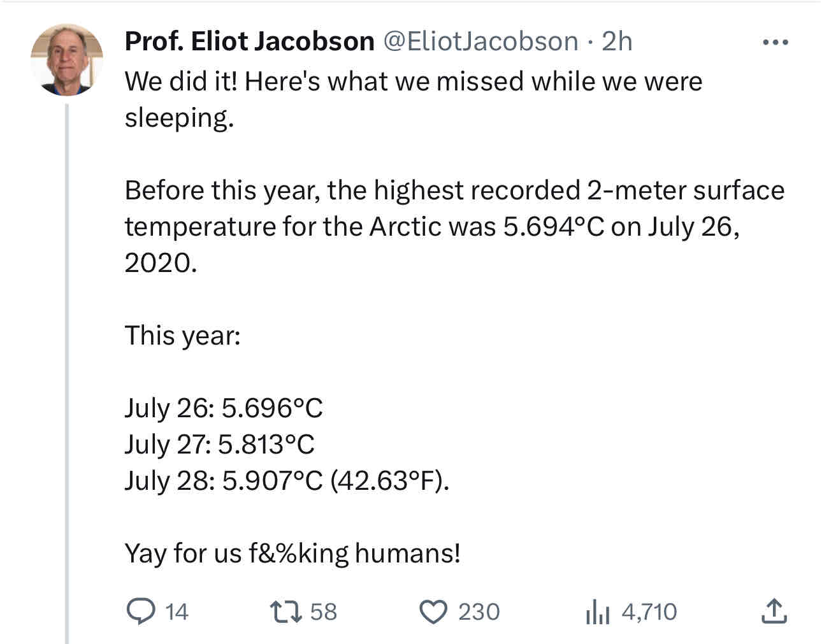The height and width of the screenshot is (644, 822).
Task: View analytics via the bar chart icon
Action: [597, 612]
